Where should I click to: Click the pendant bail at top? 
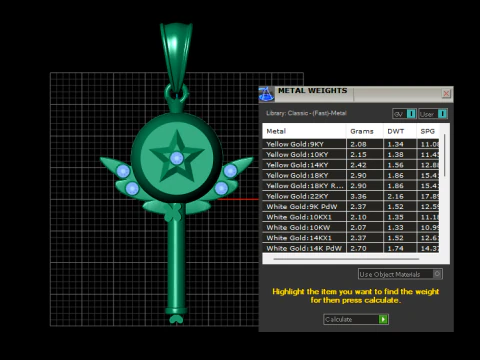tap(176, 57)
